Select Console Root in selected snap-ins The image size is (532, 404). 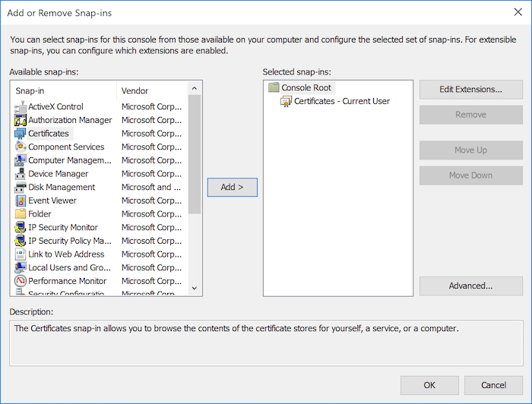coord(306,88)
